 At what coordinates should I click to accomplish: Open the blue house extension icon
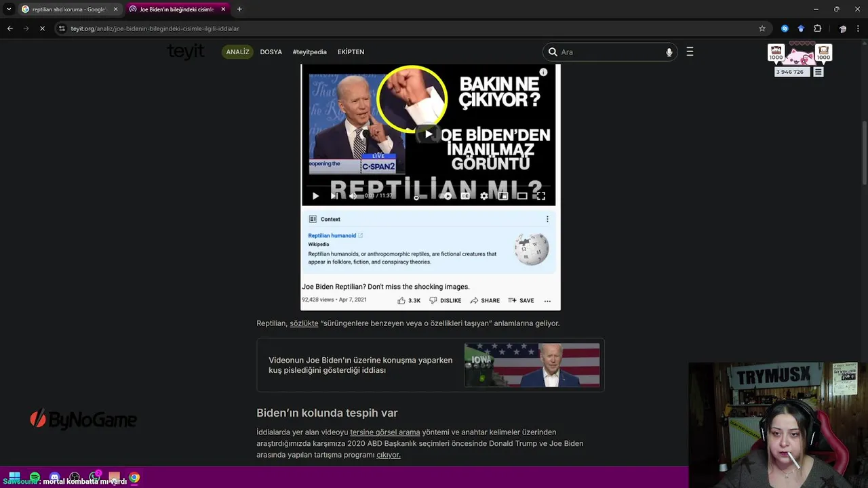(x=801, y=28)
